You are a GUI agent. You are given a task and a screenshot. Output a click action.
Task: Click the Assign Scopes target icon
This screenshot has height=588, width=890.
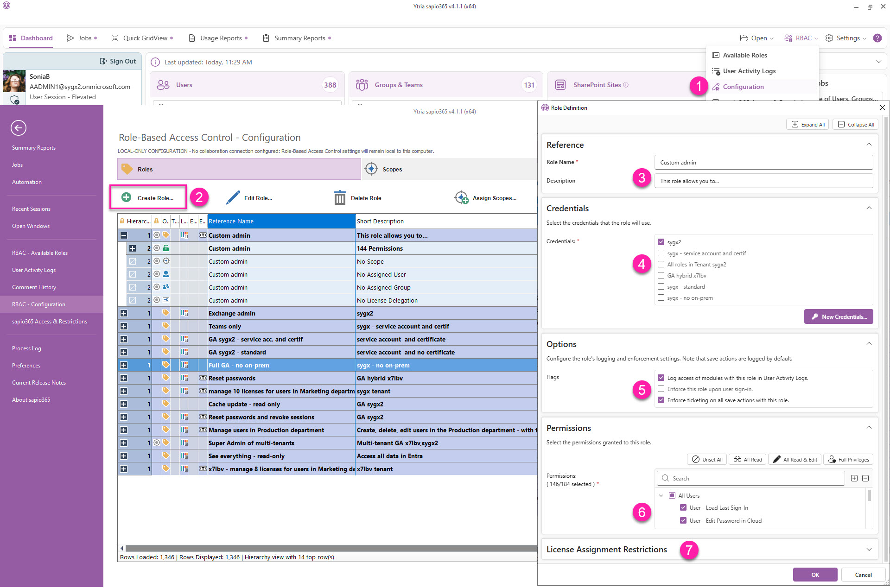(461, 198)
